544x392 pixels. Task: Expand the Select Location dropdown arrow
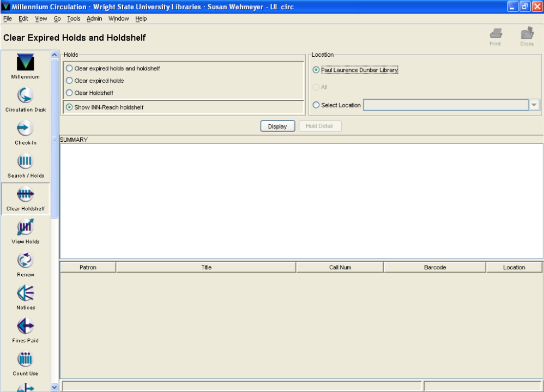(x=534, y=105)
